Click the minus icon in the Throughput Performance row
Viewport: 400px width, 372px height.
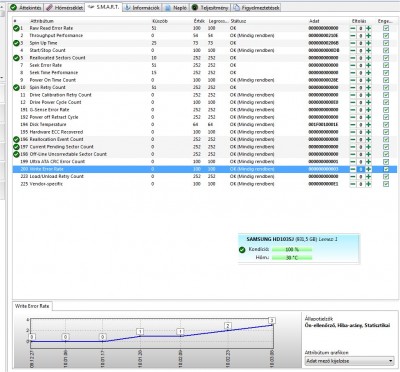click(x=353, y=36)
